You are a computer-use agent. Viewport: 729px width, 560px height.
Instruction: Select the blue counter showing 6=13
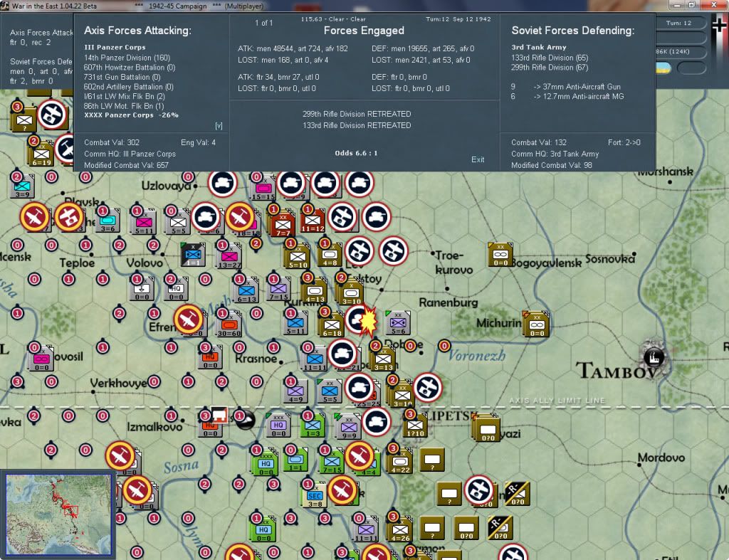coord(246,291)
